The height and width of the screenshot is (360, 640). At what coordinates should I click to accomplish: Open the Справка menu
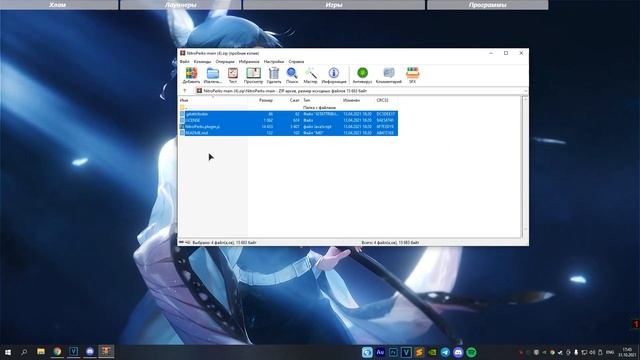click(x=296, y=62)
